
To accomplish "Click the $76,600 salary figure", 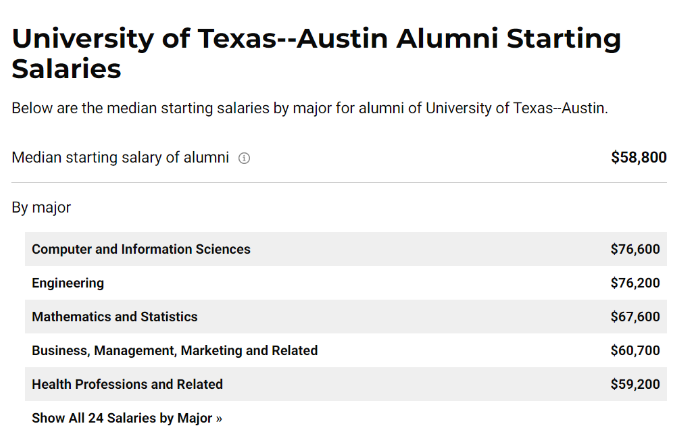I will pyautogui.click(x=635, y=249).
